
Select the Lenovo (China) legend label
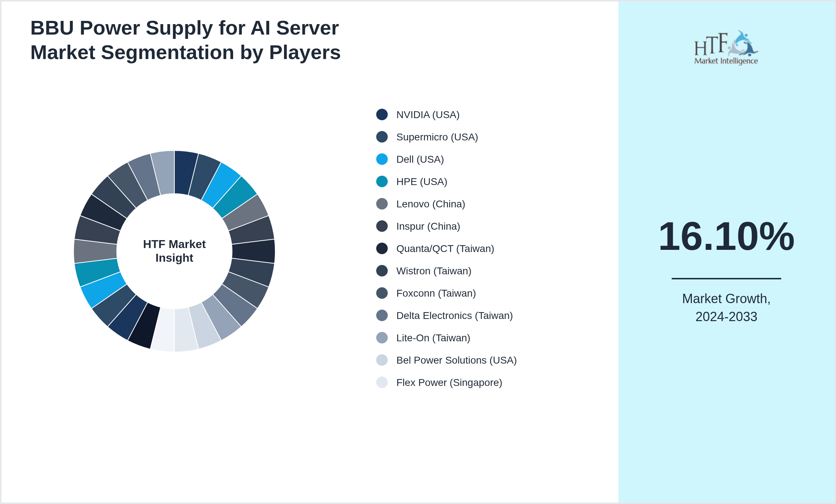pos(431,204)
